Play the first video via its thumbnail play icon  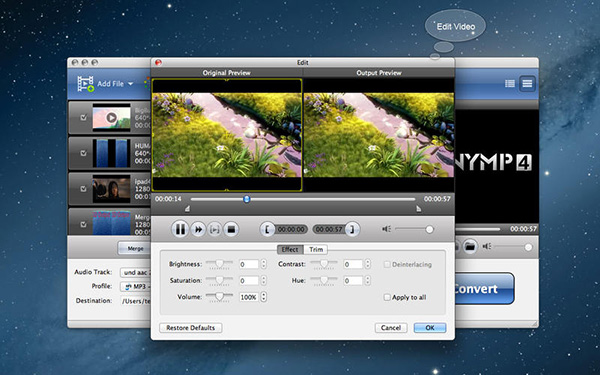[x=111, y=117]
